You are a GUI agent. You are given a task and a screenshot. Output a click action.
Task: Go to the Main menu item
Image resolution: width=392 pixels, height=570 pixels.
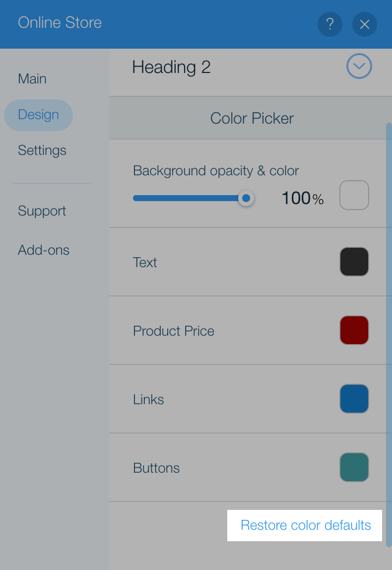pos(32,79)
